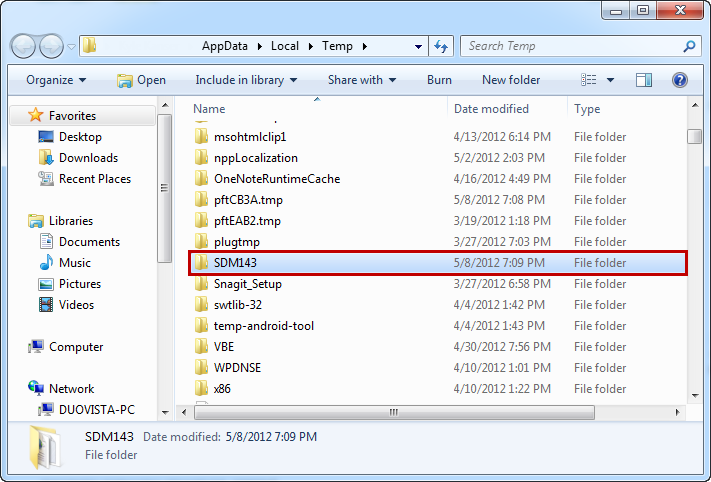Open the Organize menu
The height and width of the screenshot is (482, 711).
point(56,80)
